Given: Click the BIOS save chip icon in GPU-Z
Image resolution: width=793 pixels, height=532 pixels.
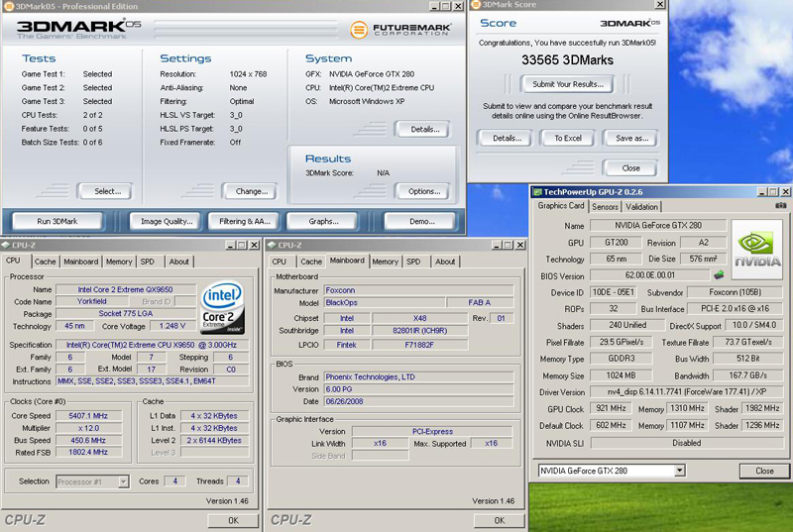Looking at the screenshot, I should 719,274.
